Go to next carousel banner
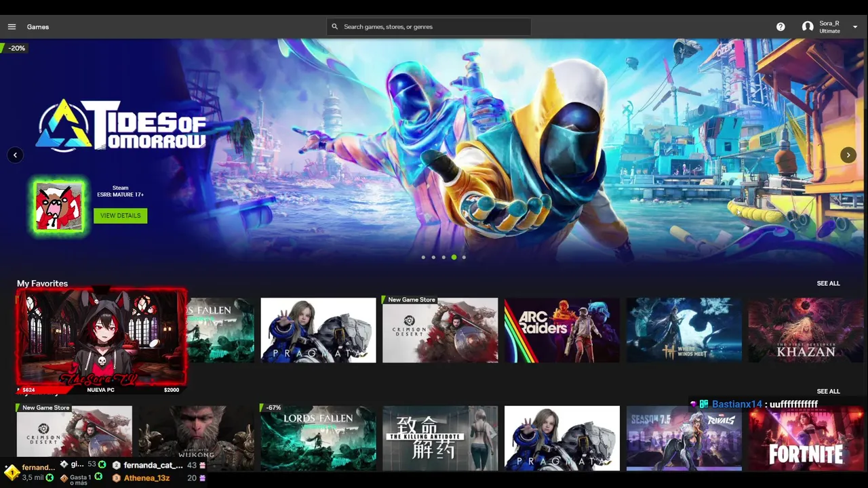 848,155
